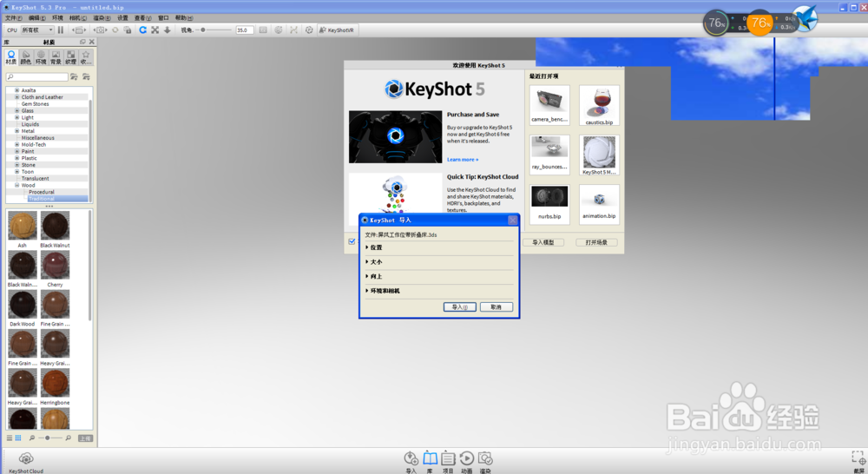This screenshot has width=868, height=474.
Task: Click the camera lock icon in toolbar
Action: pyautogui.click(x=128, y=30)
